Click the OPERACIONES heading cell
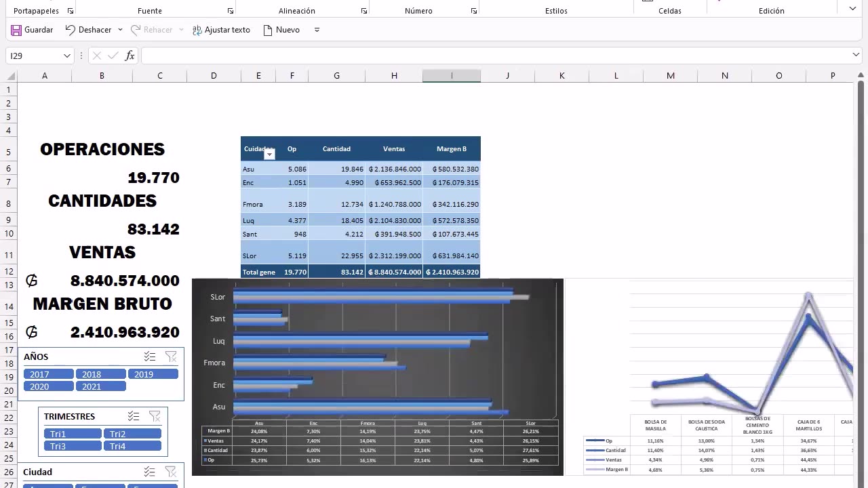Viewport: 868px width, 488px height. click(x=102, y=150)
